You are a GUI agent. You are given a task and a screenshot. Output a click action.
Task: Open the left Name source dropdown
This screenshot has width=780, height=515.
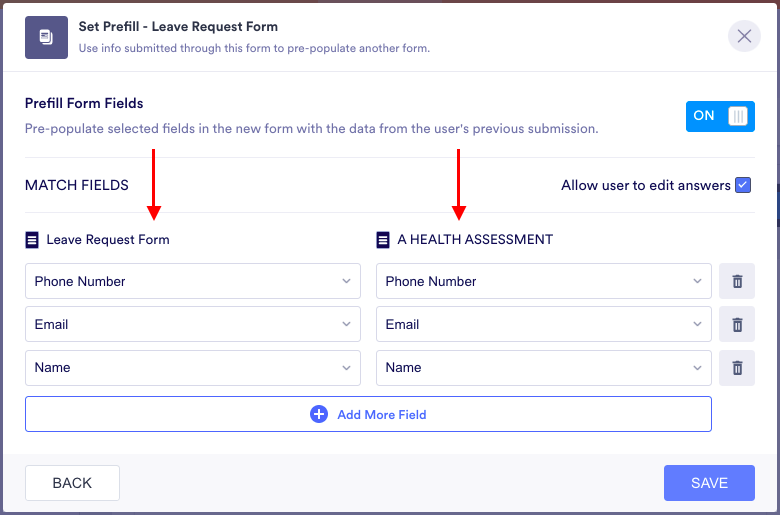click(x=192, y=368)
